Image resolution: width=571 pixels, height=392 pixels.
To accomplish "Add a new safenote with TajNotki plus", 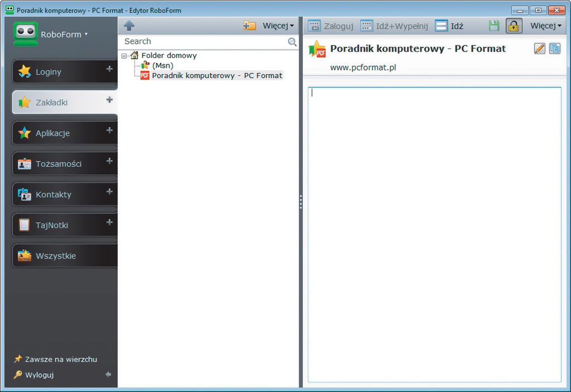I will (109, 222).
